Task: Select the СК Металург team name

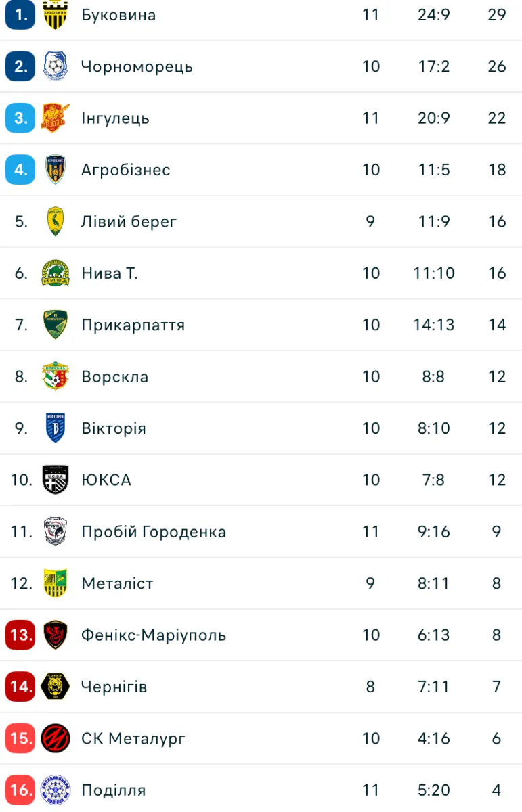Action: (133, 738)
